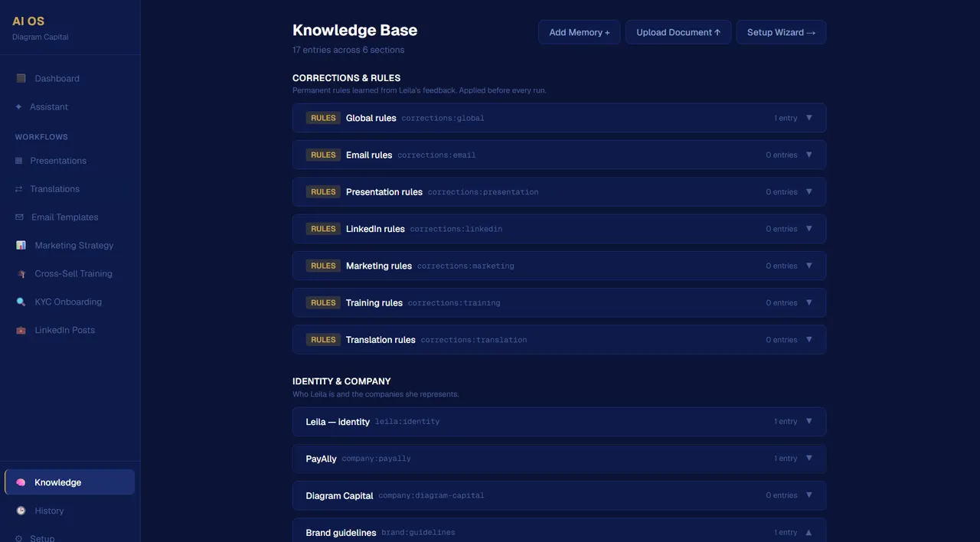980x542 pixels.
Task: Click the corrections:linkedin key text
Action: click(x=456, y=229)
